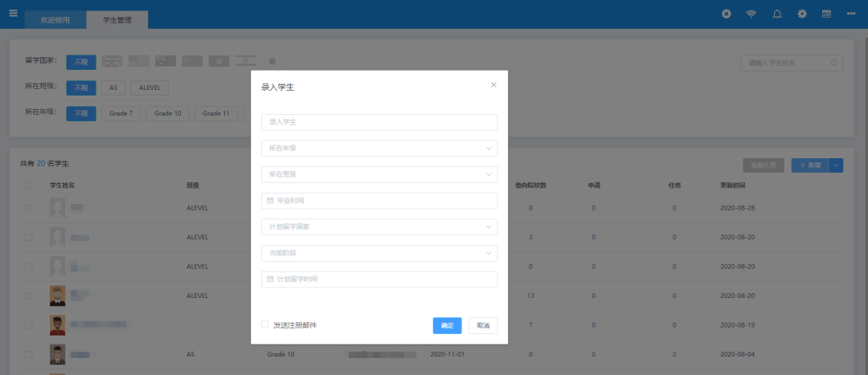The width and height of the screenshot is (868, 375).
Task: Expand arrow next to 新增 button
Action: point(836,165)
